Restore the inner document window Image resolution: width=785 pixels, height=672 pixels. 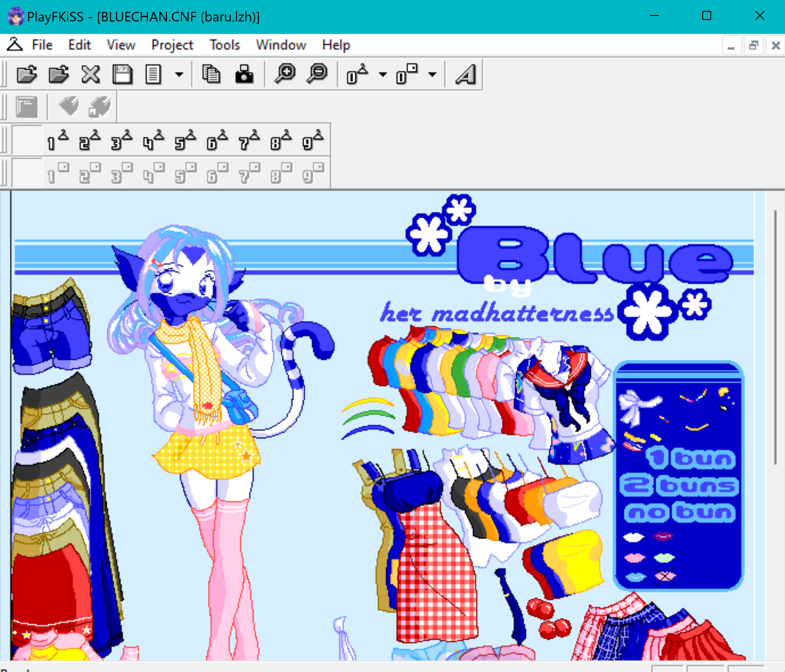(754, 45)
